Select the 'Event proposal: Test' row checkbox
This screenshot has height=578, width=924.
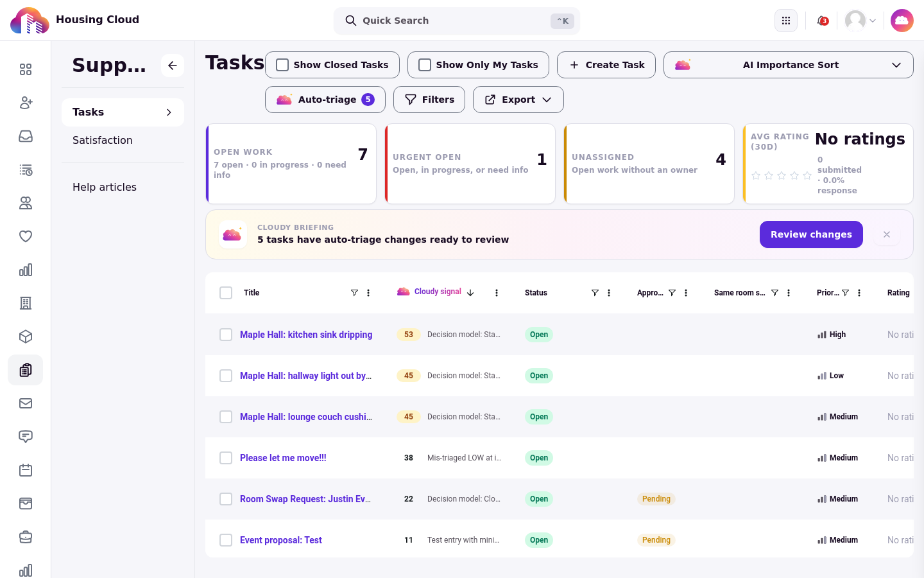coord(226,540)
